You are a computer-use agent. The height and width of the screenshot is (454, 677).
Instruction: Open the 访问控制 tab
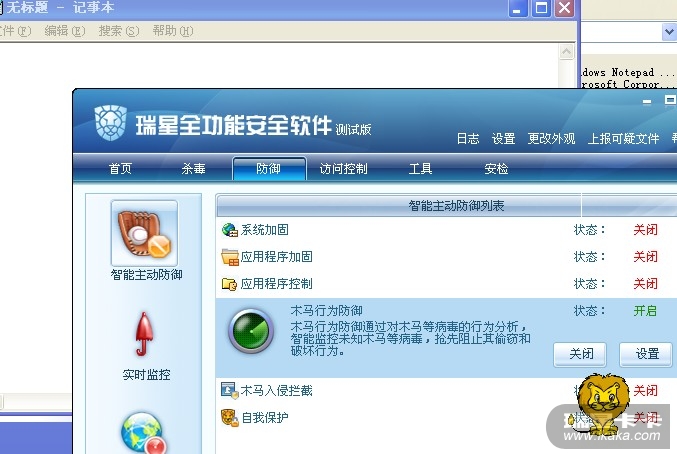(x=343, y=169)
